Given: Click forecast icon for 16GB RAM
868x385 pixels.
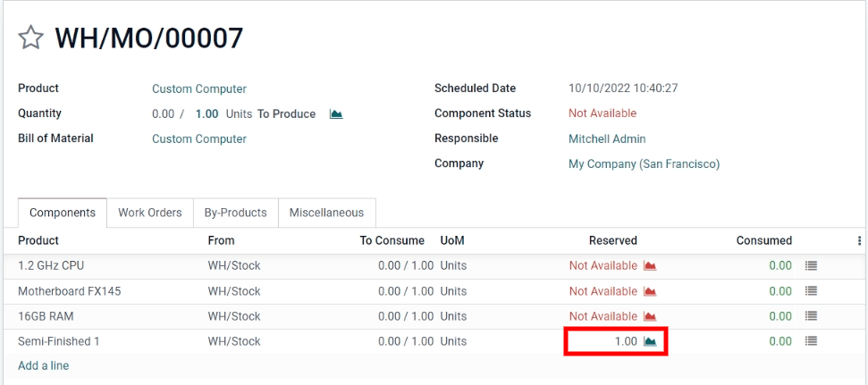Looking at the screenshot, I should click(650, 316).
